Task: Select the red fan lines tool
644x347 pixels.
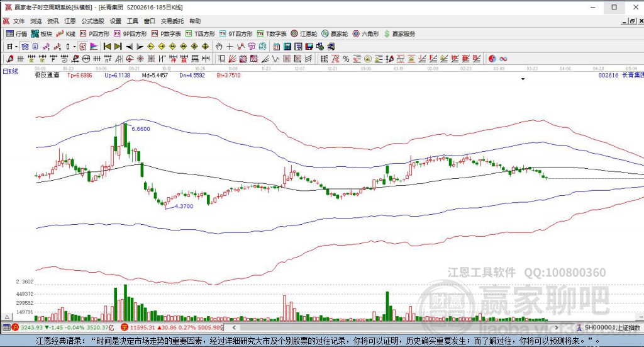Action: pos(232,59)
